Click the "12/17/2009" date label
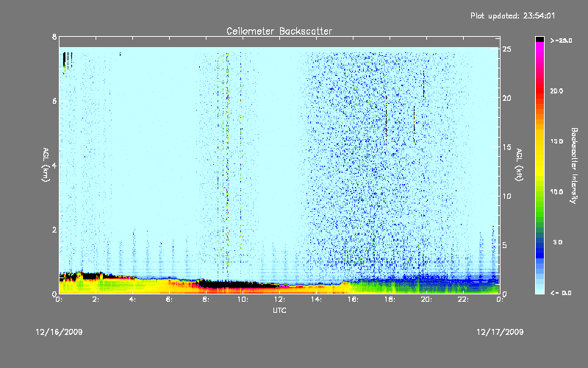 pos(500,332)
